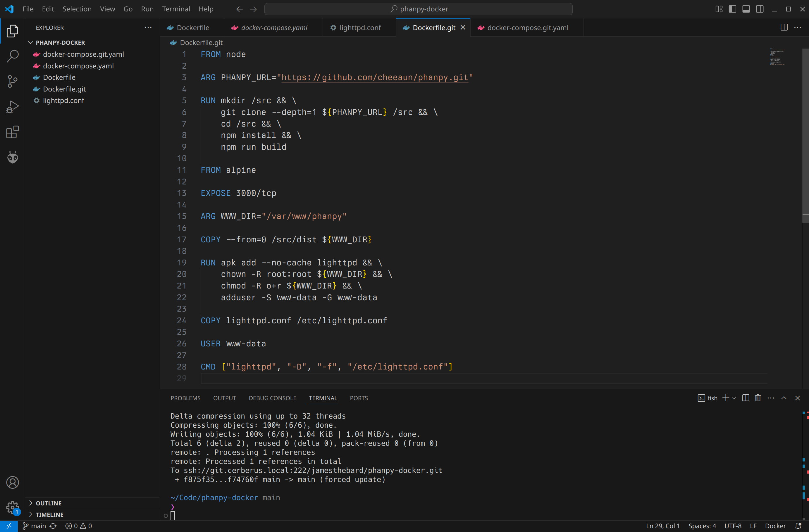Show the OUTPUT panel tab
The image size is (809, 532).
pyautogui.click(x=225, y=398)
